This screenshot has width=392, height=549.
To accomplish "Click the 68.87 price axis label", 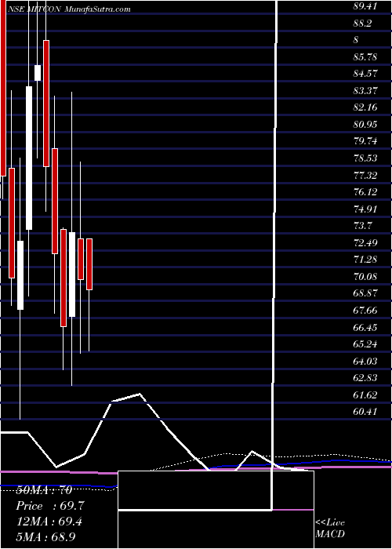I will [x=365, y=293].
